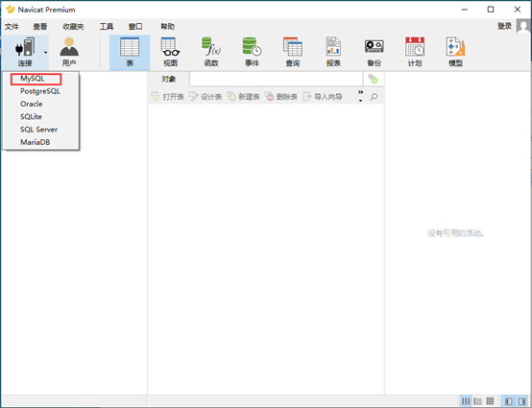
Task: Open the 报表 (Report) icon
Action: point(333,52)
